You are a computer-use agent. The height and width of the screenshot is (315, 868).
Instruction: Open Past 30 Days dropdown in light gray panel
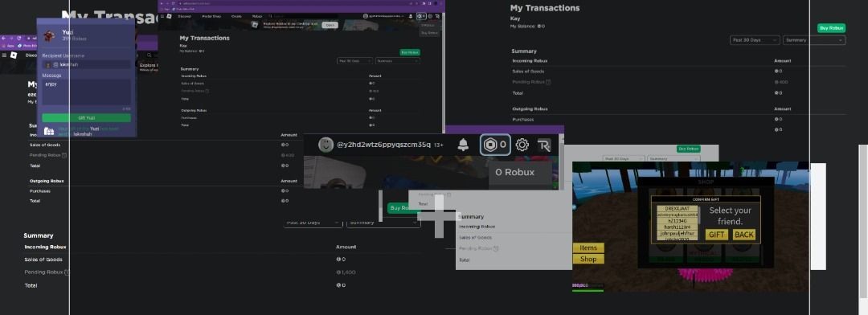pyautogui.click(x=624, y=159)
